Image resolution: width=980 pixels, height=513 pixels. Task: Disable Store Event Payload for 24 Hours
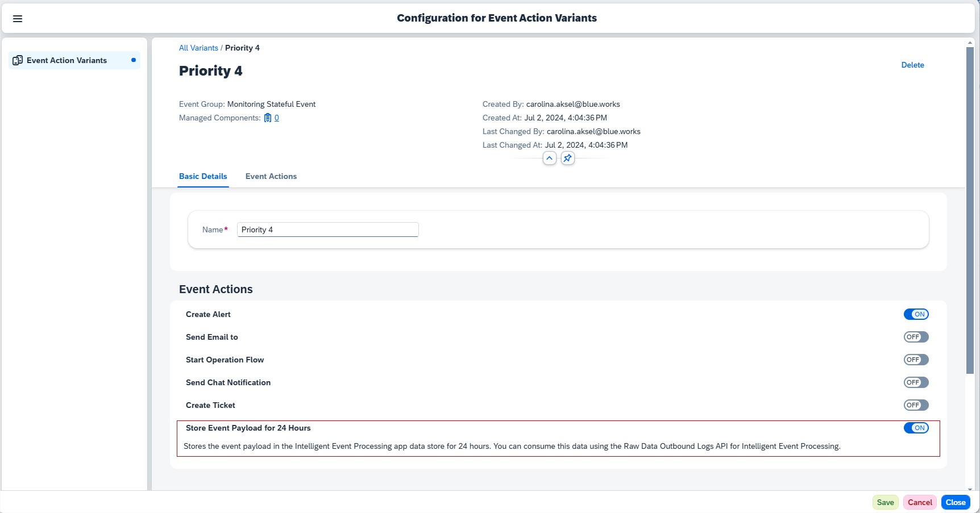916,428
